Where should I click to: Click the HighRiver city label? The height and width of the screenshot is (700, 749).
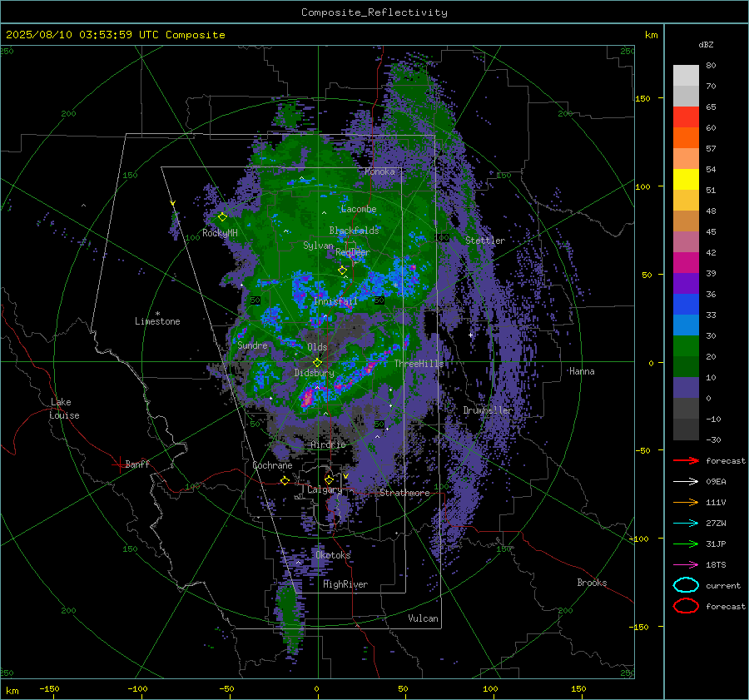(345, 584)
